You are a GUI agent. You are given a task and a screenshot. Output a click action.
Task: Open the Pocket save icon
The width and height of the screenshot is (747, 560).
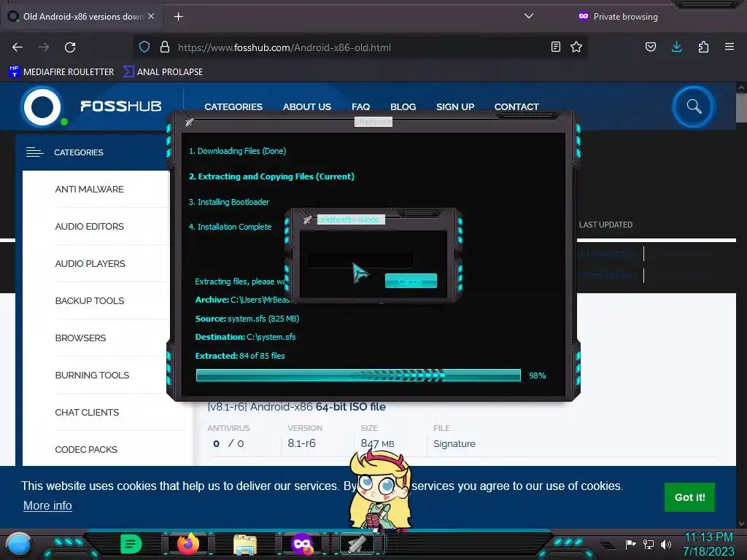(x=651, y=47)
